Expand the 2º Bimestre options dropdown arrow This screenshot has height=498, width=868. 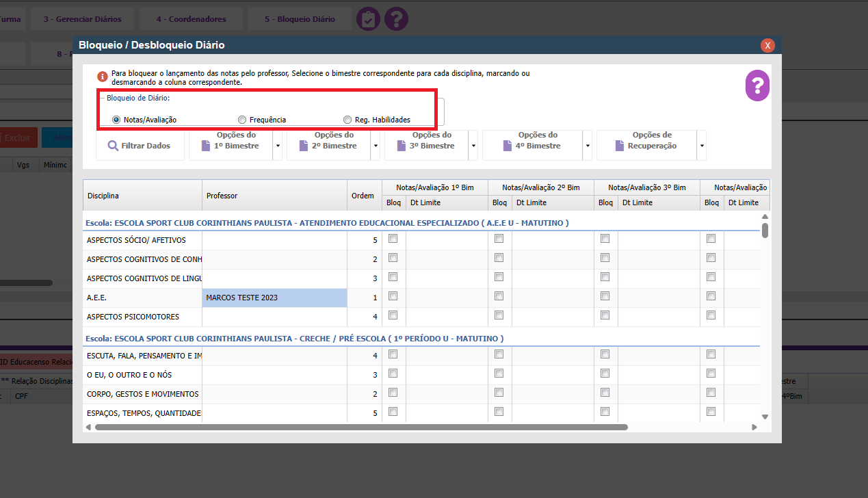coord(375,146)
